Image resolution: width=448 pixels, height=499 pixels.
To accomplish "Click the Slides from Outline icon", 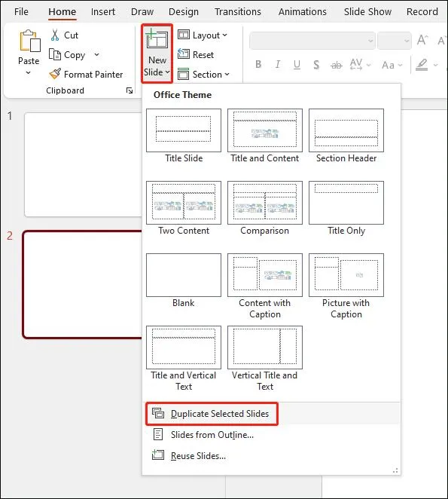I will click(x=158, y=434).
